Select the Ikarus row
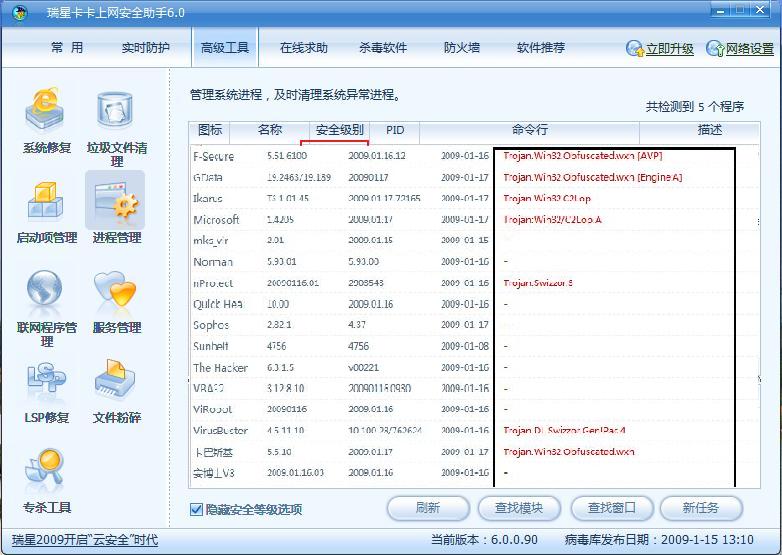Viewport: 782px width, 555px height. (x=474, y=198)
